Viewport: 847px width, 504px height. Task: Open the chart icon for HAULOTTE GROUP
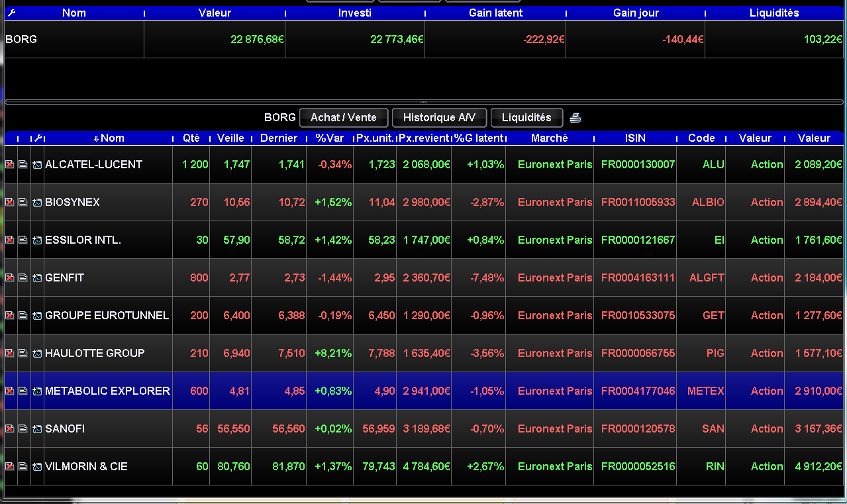pyautogui.click(x=37, y=353)
